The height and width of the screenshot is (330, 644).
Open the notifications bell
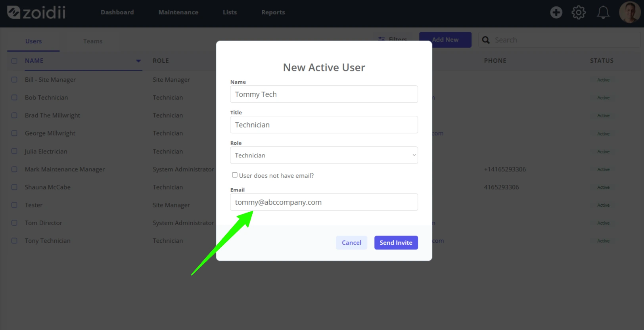(x=603, y=12)
